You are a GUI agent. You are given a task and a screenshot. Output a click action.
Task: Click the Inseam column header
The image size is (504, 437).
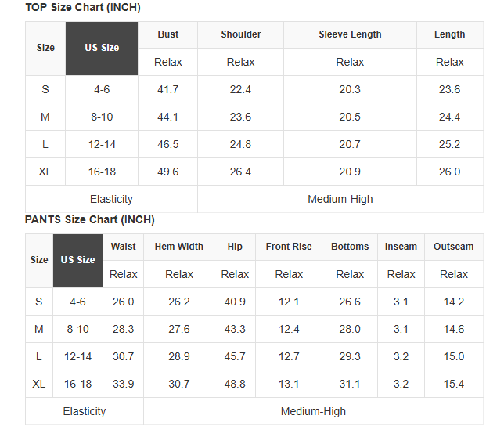(401, 247)
